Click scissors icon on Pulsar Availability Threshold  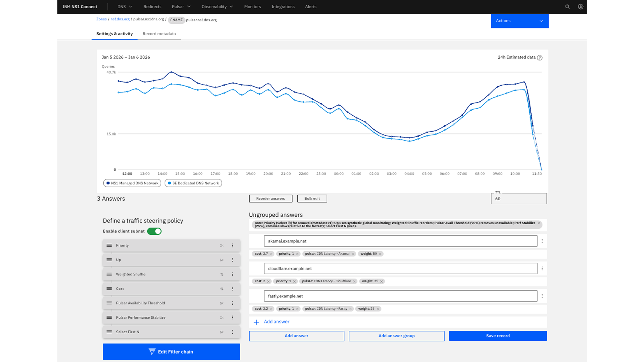[x=222, y=303]
